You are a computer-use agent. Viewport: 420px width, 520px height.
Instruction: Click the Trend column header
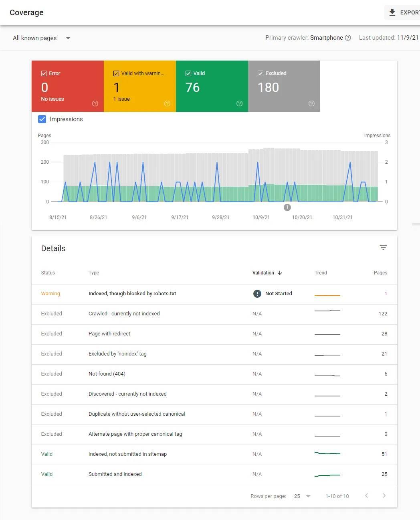click(x=321, y=273)
